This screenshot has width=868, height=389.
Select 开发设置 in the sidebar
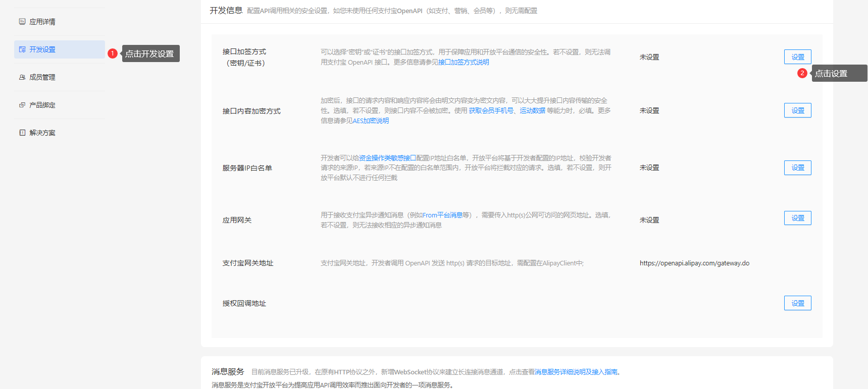pos(42,49)
